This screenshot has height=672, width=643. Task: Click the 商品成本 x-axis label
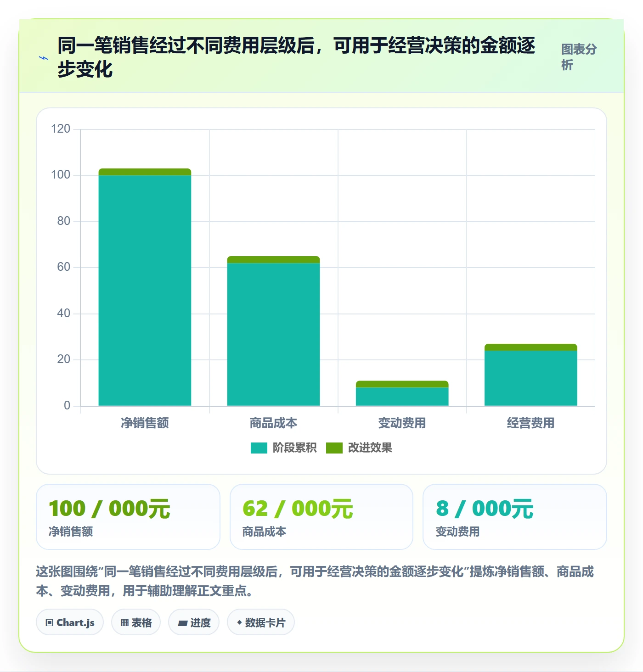point(273,423)
